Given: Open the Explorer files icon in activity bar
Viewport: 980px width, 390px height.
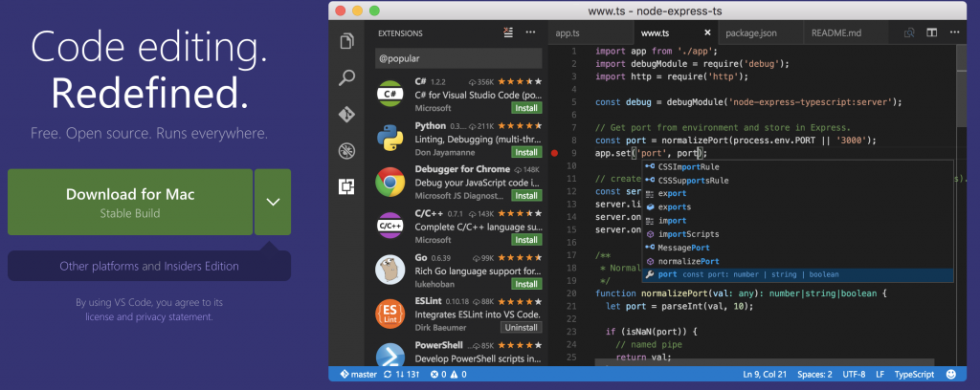Looking at the screenshot, I should tap(346, 41).
